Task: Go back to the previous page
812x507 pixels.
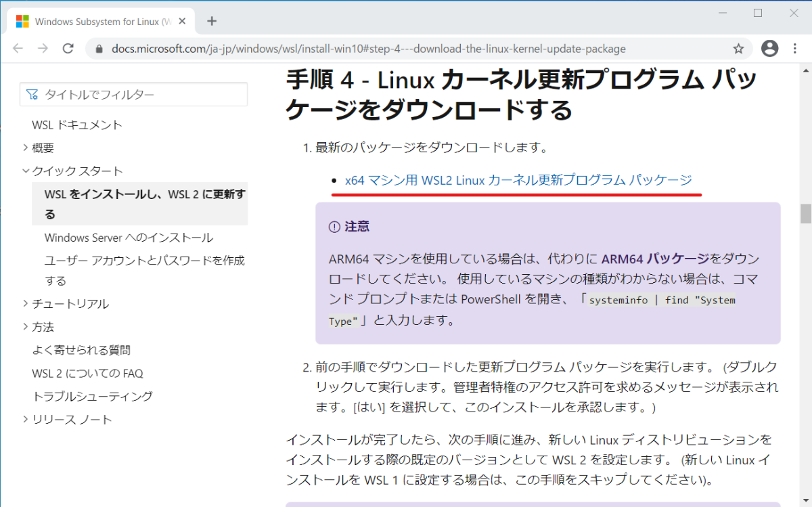Action: [x=18, y=49]
